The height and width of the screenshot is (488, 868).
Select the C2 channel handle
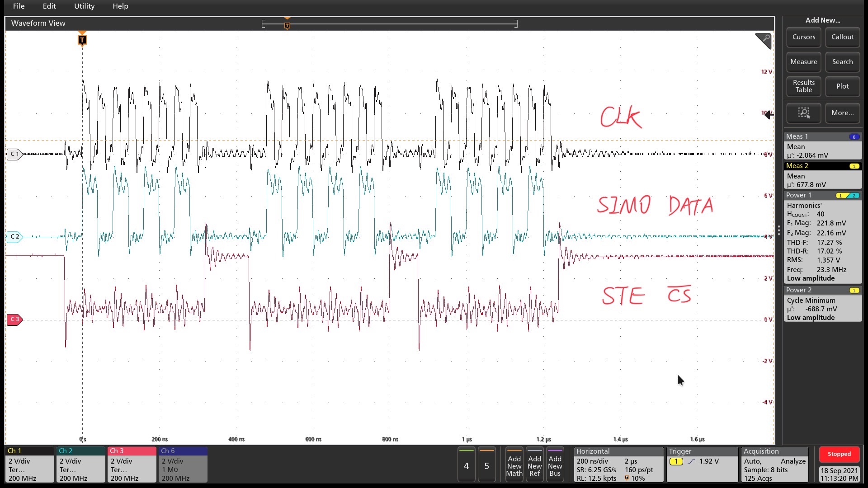coord(14,237)
